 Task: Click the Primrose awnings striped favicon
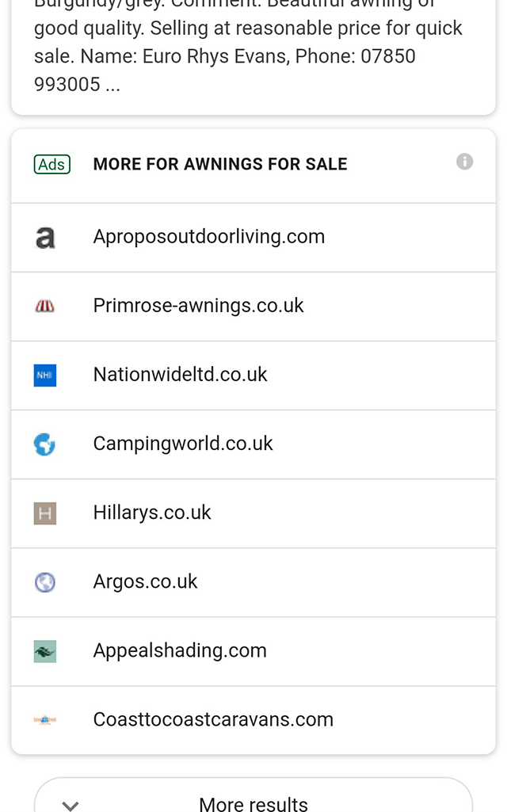(45, 307)
